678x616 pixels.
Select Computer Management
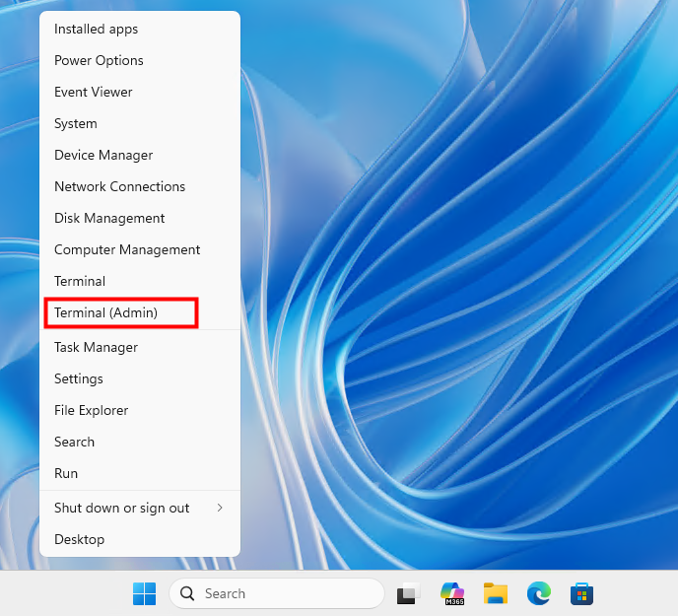140,250
